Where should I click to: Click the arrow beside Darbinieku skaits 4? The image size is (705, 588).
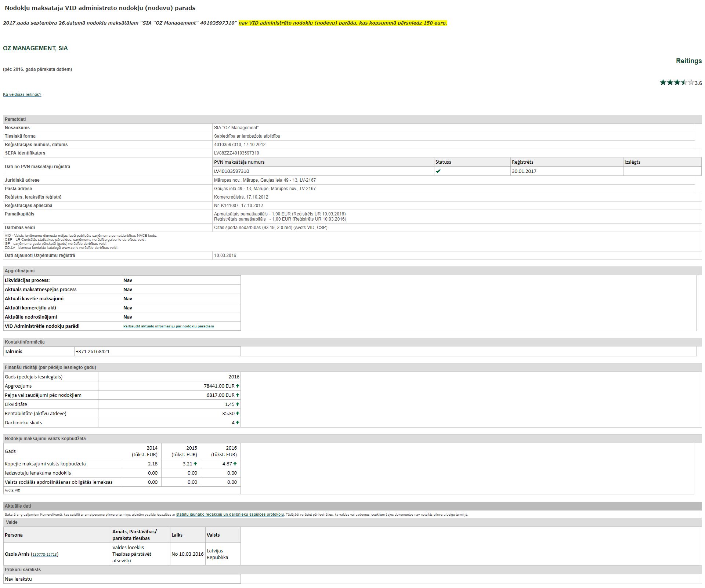pyautogui.click(x=238, y=422)
